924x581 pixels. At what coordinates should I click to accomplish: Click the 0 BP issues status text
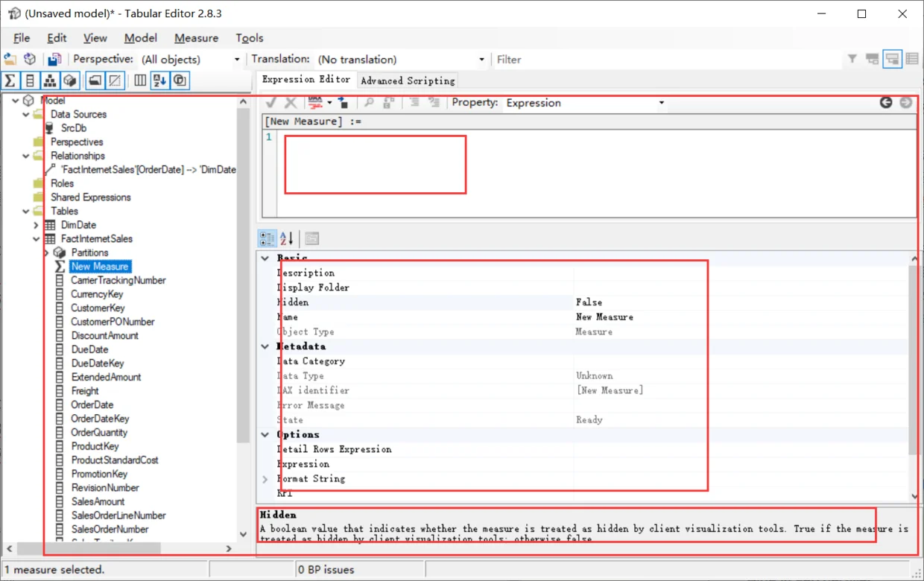pyautogui.click(x=326, y=570)
